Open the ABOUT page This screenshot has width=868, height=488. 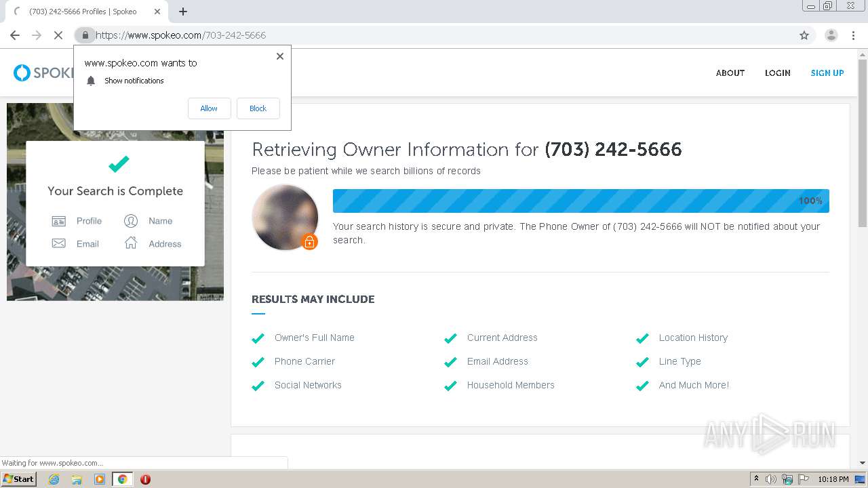[x=730, y=73]
